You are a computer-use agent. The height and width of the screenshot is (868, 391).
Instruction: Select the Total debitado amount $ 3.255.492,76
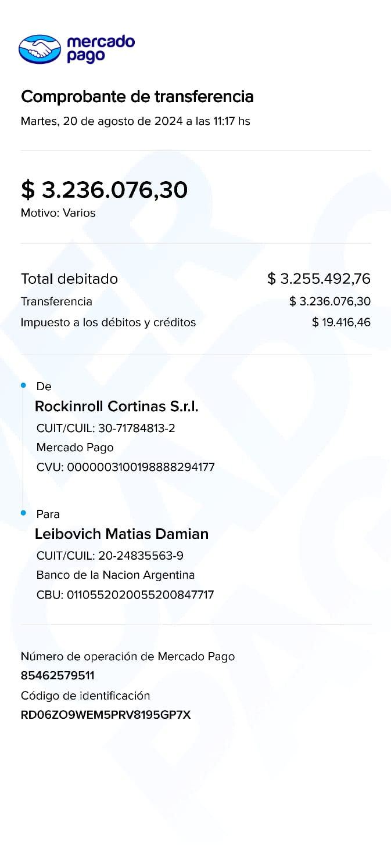click(x=318, y=279)
